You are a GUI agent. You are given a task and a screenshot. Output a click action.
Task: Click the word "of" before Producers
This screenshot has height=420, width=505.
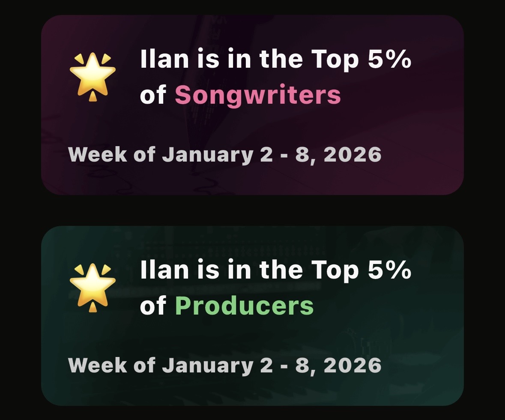(153, 306)
